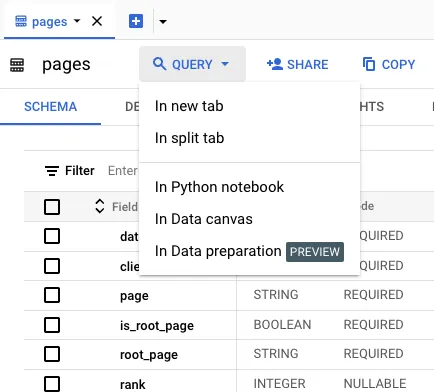
Task: Click the REQUIRED mode in the is_root_page row
Action: [x=374, y=325]
